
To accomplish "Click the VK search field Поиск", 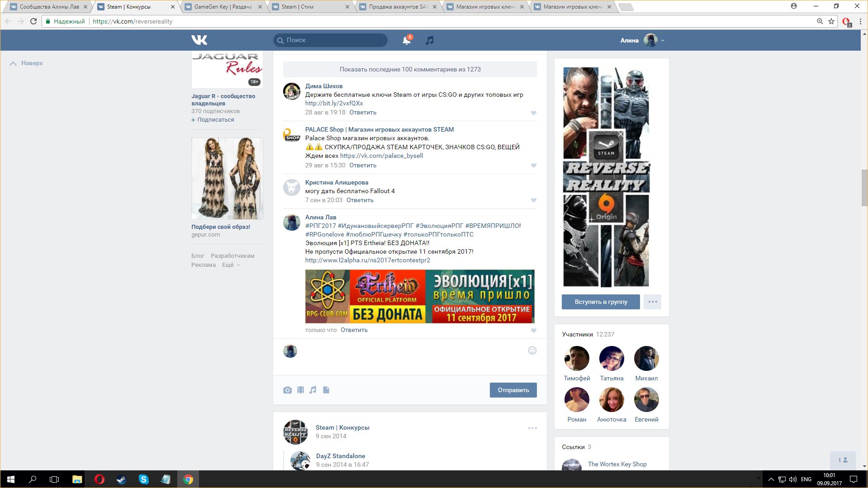I will [330, 40].
